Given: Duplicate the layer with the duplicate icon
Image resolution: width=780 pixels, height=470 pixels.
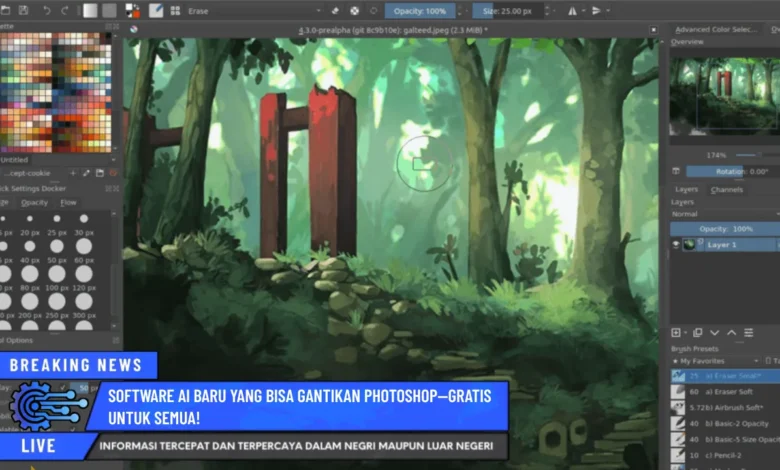Looking at the screenshot, I should pos(698,332).
